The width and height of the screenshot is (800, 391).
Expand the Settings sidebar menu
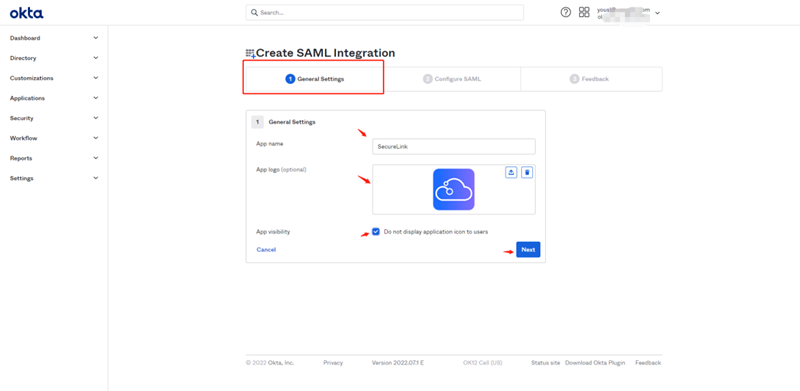point(54,178)
